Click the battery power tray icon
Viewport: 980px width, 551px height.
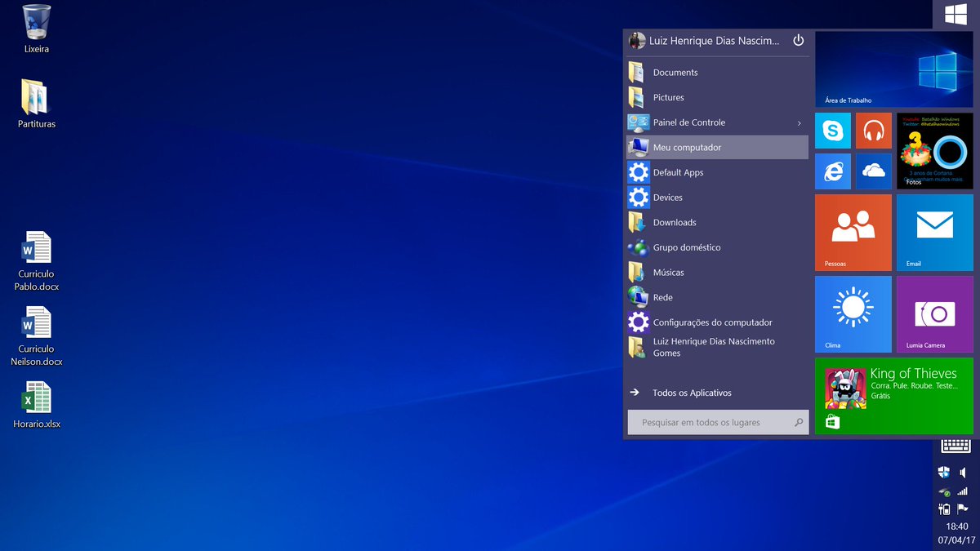944,509
